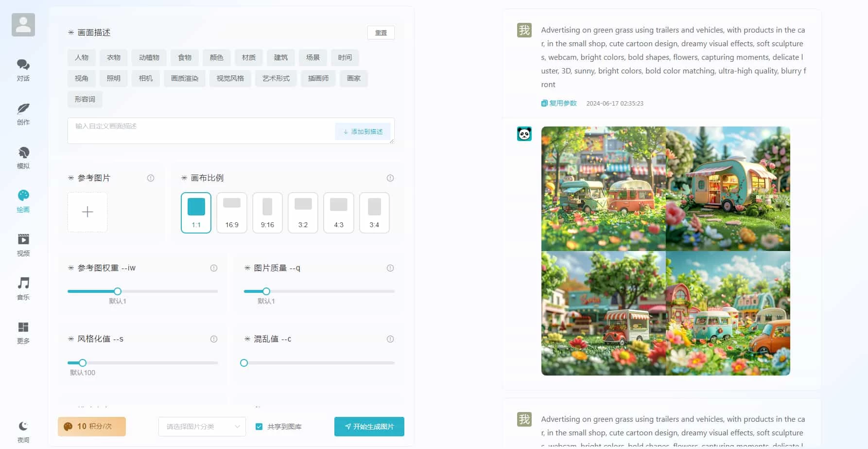Select the 视觉风格 tag
The height and width of the screenshot is (449, 868).
[230, 78]
